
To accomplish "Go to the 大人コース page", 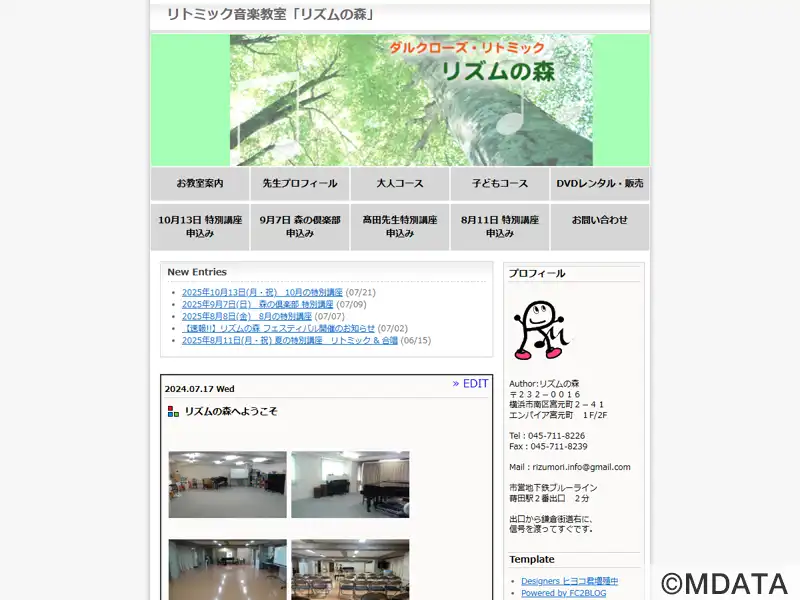I will point(400,184).
